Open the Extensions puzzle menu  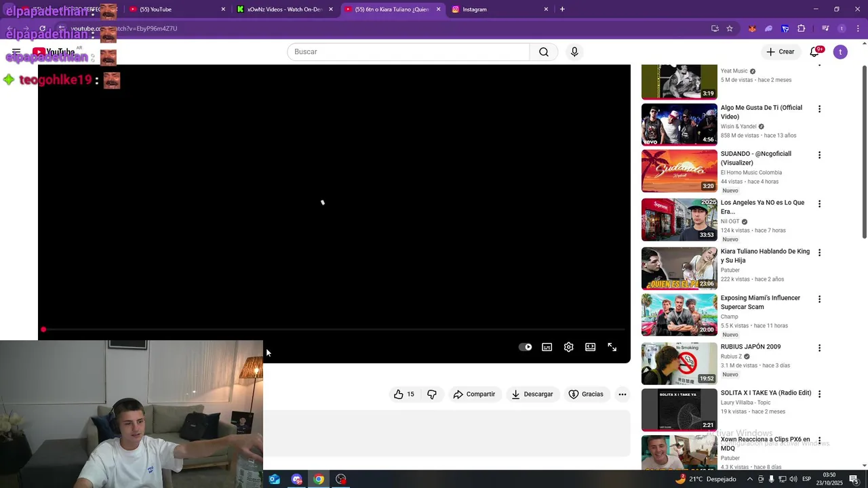(802, 28)
